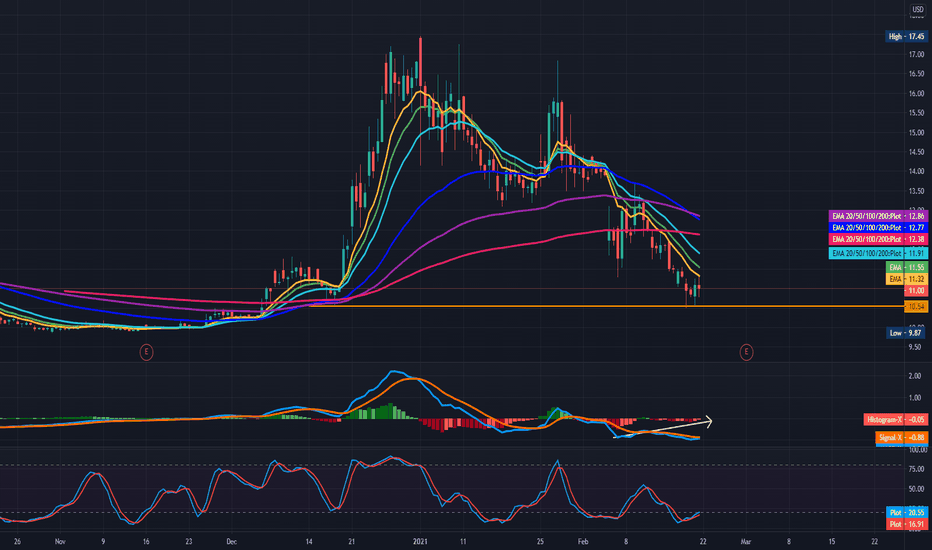Click the green EMA 11.55 label
The image size is (932, 550).
point(906,268)
